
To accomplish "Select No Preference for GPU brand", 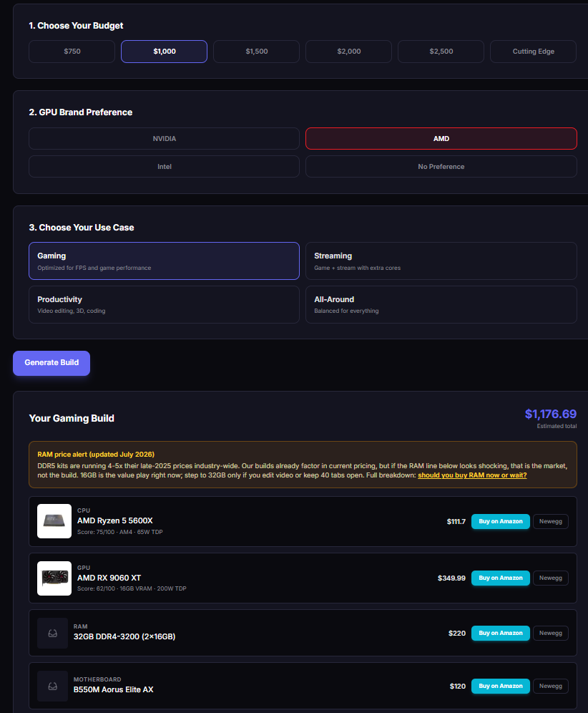I will [441, 166].
